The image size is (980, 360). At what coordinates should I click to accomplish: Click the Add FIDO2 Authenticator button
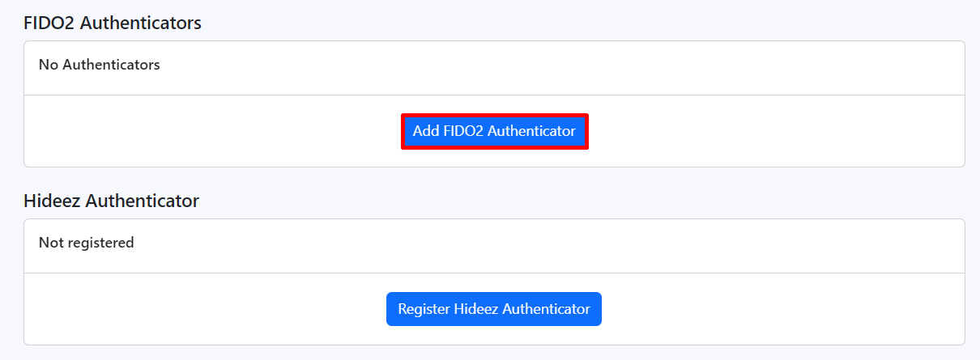click(x=494, y=131)
